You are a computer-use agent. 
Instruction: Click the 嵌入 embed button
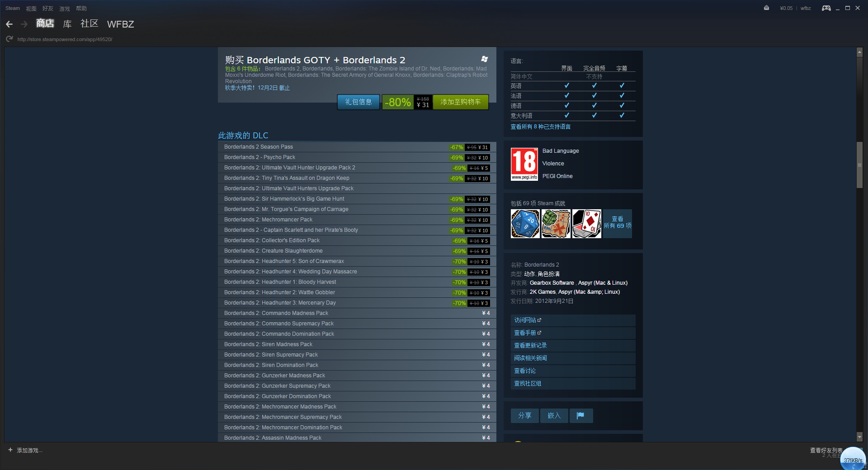point(554,416)
